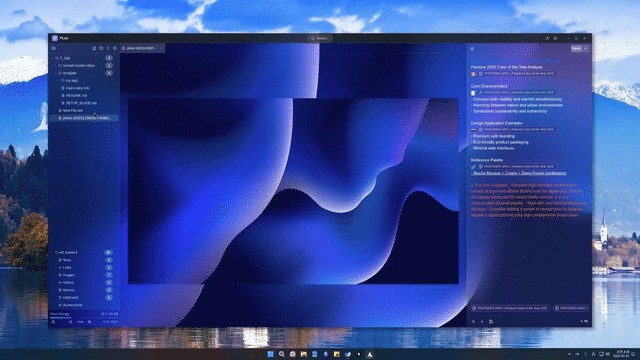Screen dimensions: 640x360
Task: Click the Core Characteristics heading
Action: point(489,86)
